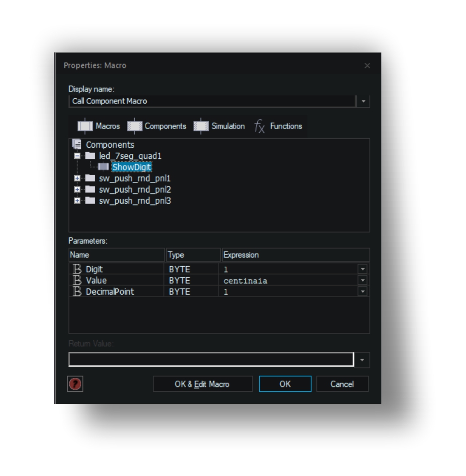
Task: Select the sw_push_rnd_pnl1 folder
Action: (x=135, y=178)
